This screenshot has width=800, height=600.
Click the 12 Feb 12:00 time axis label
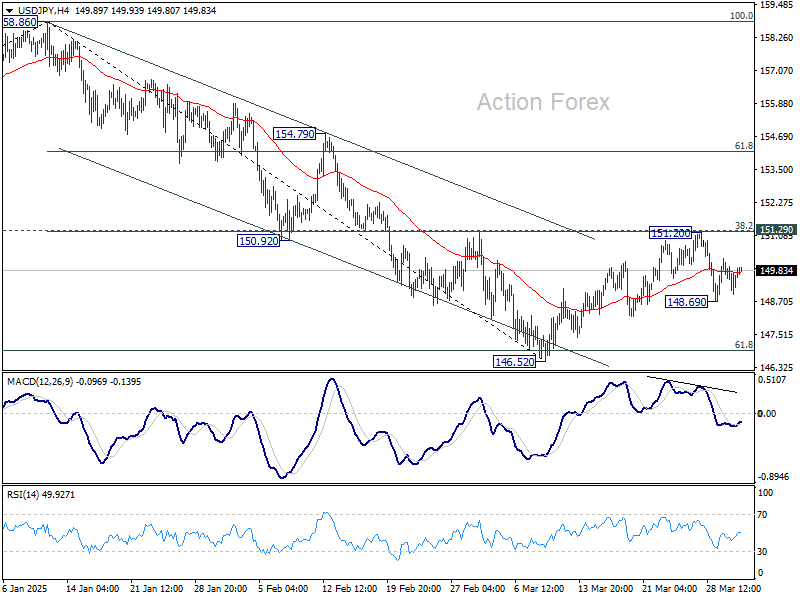[349, 588]
